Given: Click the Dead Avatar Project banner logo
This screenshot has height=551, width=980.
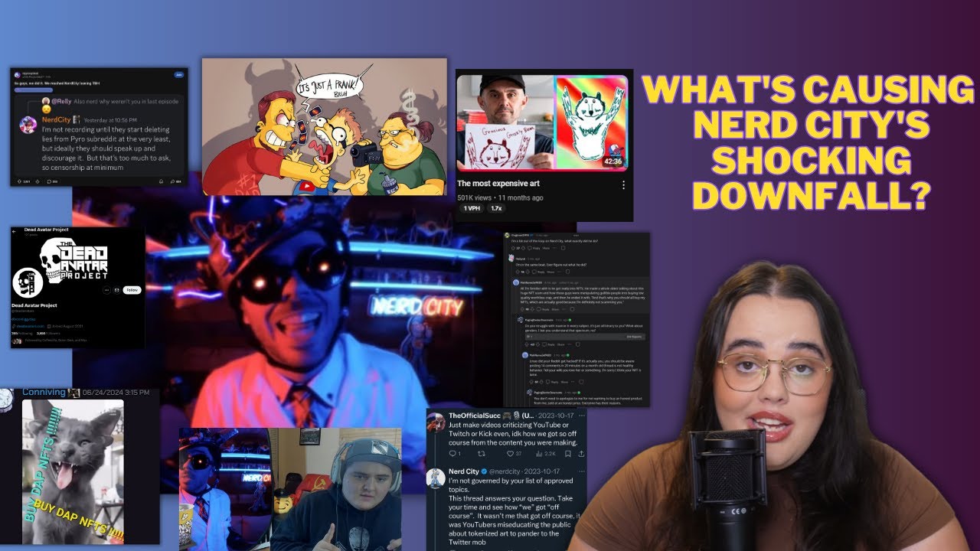Looking at the screenshot, I should pos(74,259).
